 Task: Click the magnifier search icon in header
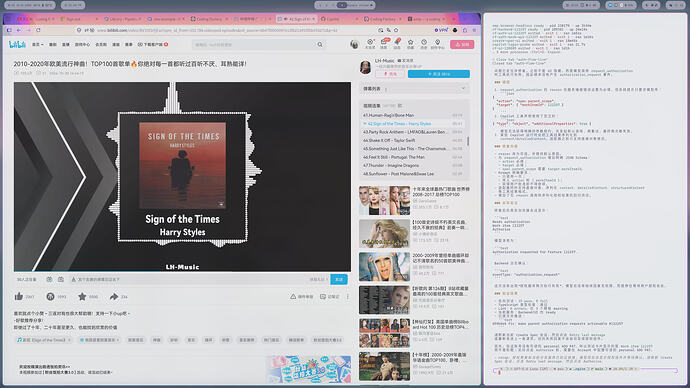[320, 44]
